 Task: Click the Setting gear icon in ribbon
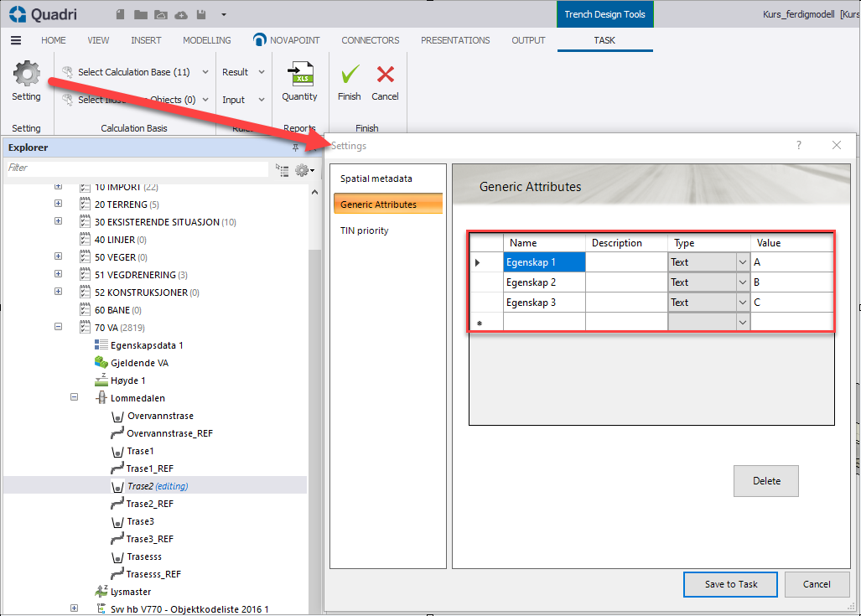pyautogui.click(x=26, y=75)
